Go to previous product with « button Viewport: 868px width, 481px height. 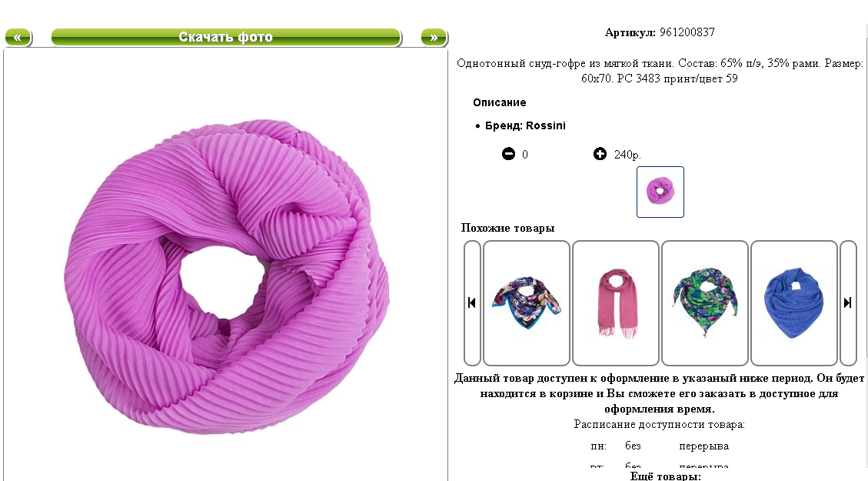pyautogui.click(x=18, y=37)
